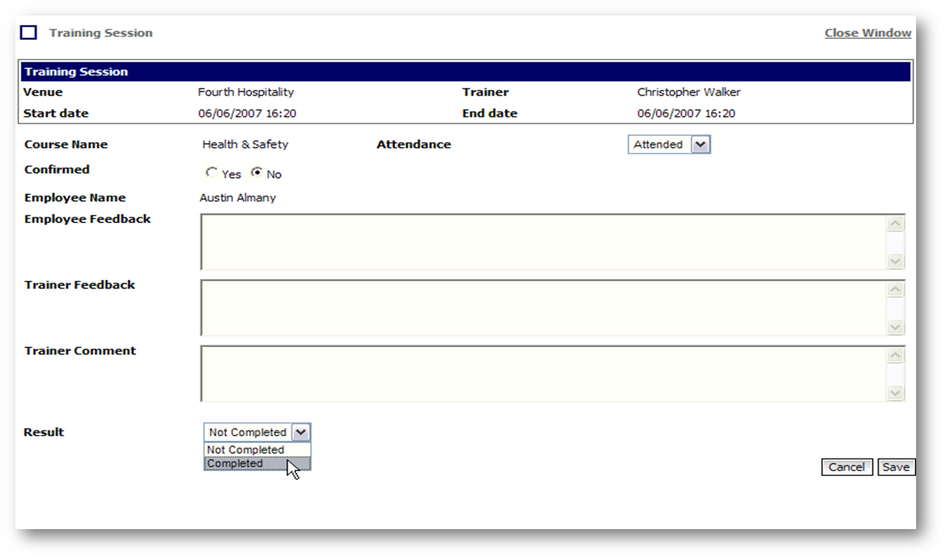Viewport: 947px width, 560px height.
Task: Collapse the Result dropdown via its arrow
Action: 301,433
